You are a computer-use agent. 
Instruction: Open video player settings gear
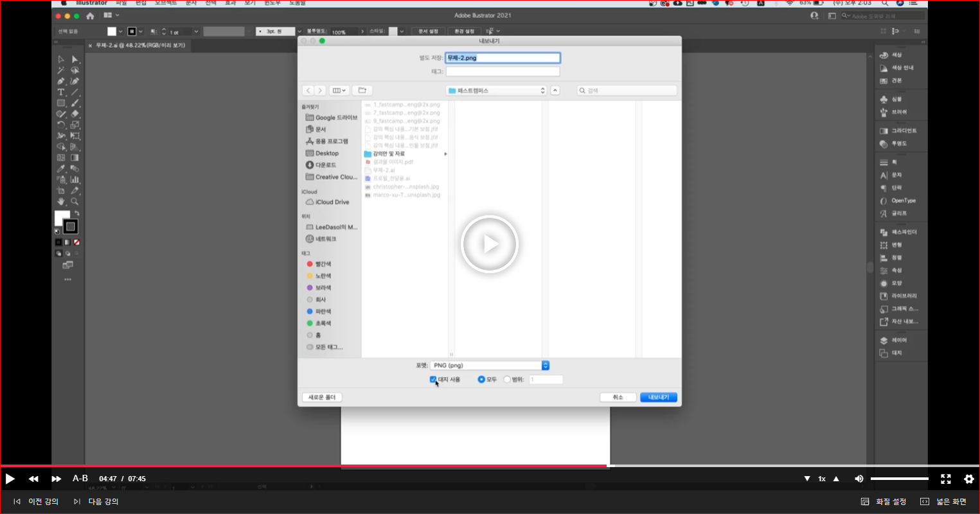point(968,479)
